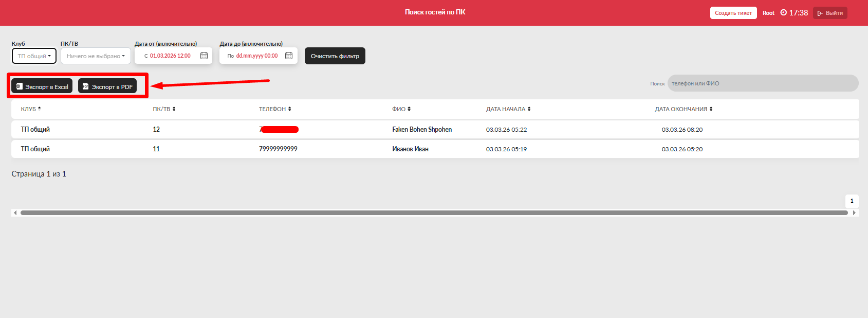Screen dimensions: 868x318
Task: Sort by the ФИО column
Action: click(x=401, y=109)
